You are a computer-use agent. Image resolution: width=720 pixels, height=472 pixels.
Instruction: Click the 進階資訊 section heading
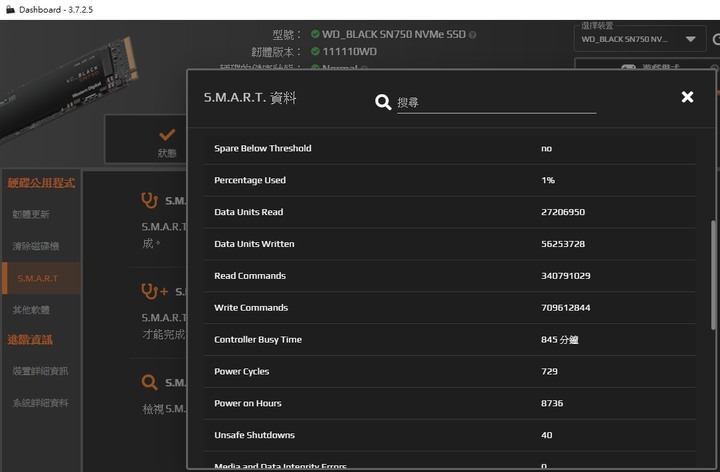(x=30, y=340)
